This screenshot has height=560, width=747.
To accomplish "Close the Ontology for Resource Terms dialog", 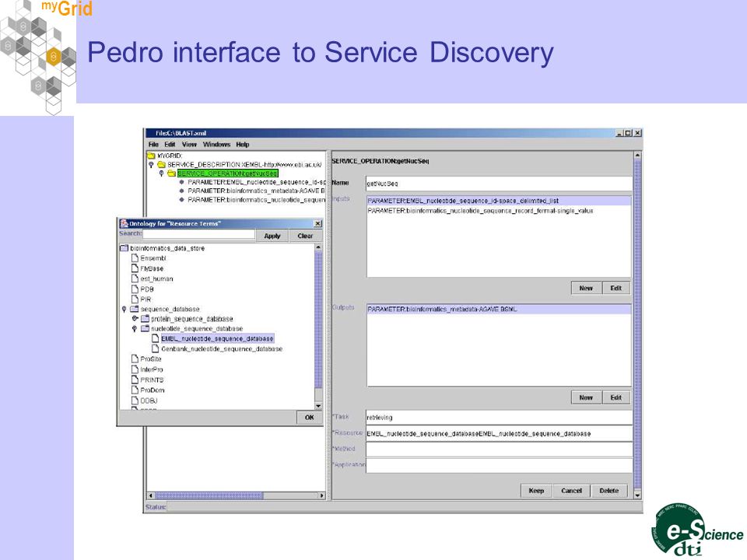I will 317,223.
